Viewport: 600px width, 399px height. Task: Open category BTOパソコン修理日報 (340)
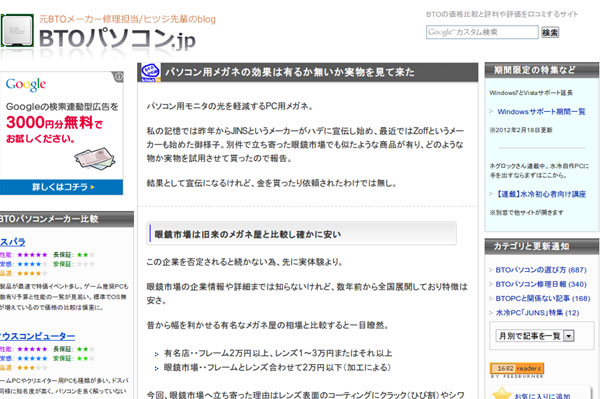tap(541, 284)
